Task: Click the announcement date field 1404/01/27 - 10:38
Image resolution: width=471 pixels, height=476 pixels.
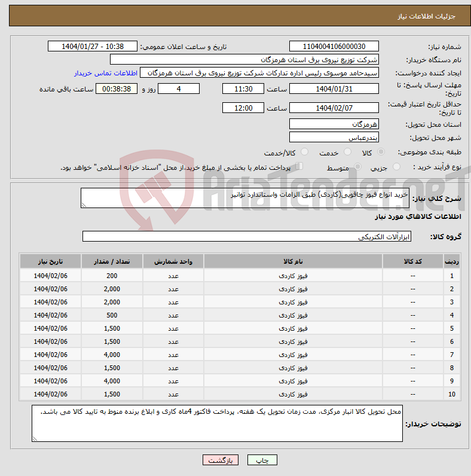Action: coord(93,47)
